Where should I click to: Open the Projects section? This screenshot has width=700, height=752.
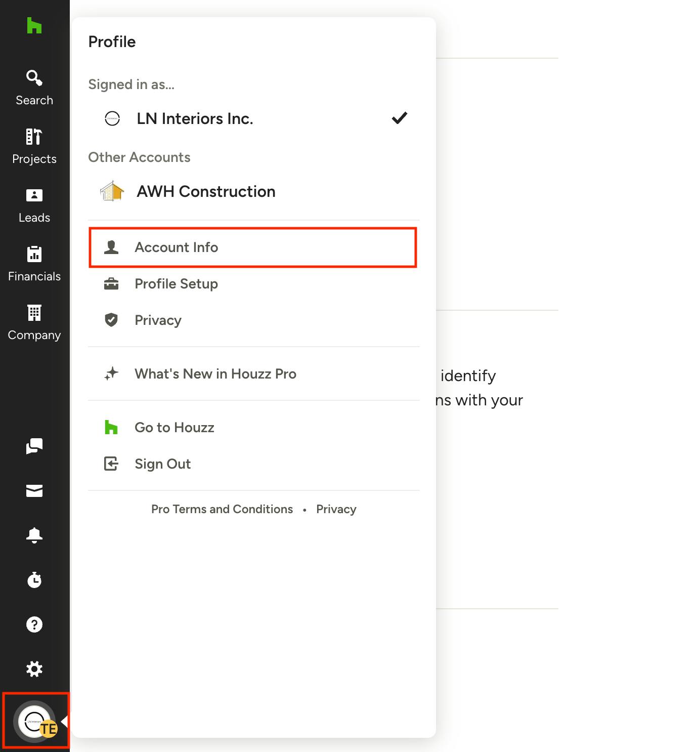[34, 147]
